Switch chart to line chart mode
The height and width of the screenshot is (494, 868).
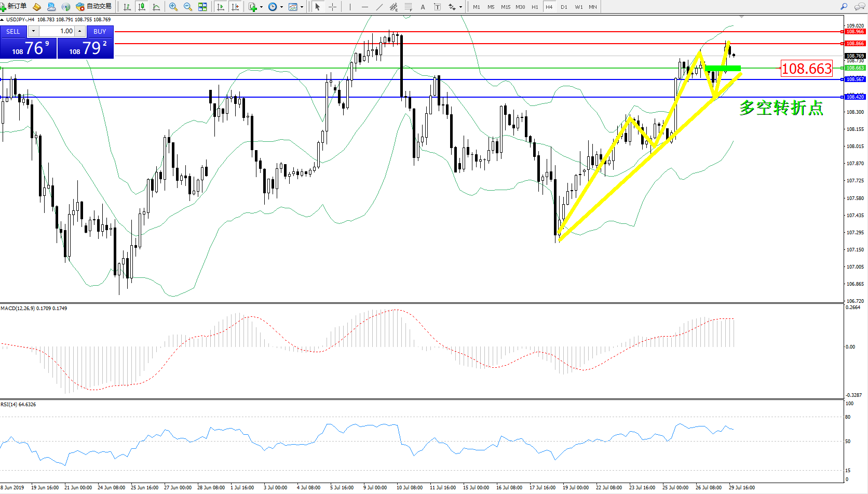coord(156,7)
